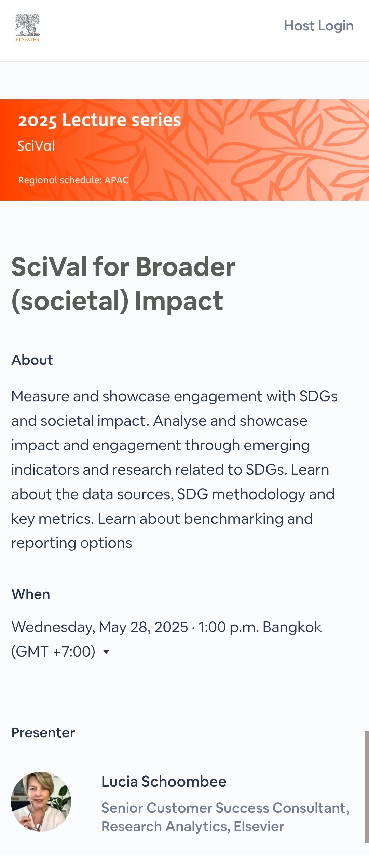Click the About section heading
Viewport: 369px width, 868px height.
coord(32,360)
